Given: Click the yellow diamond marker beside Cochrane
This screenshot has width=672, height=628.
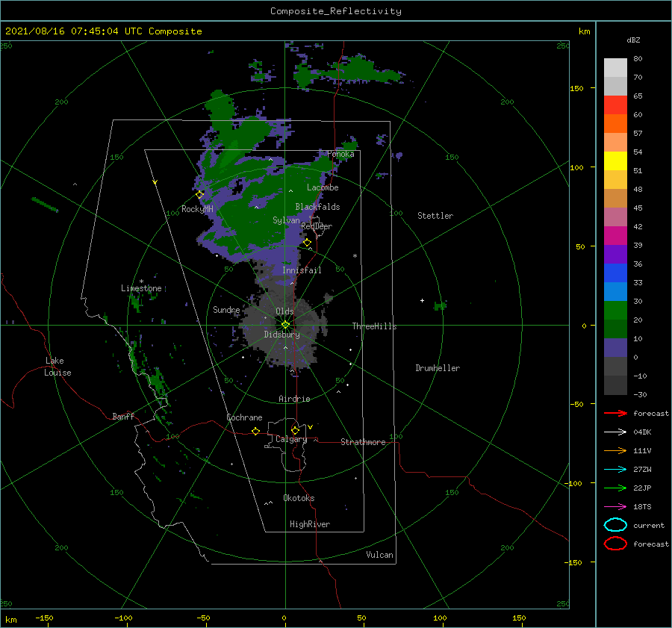Looking at the screenshot, I should coord(256,431).
